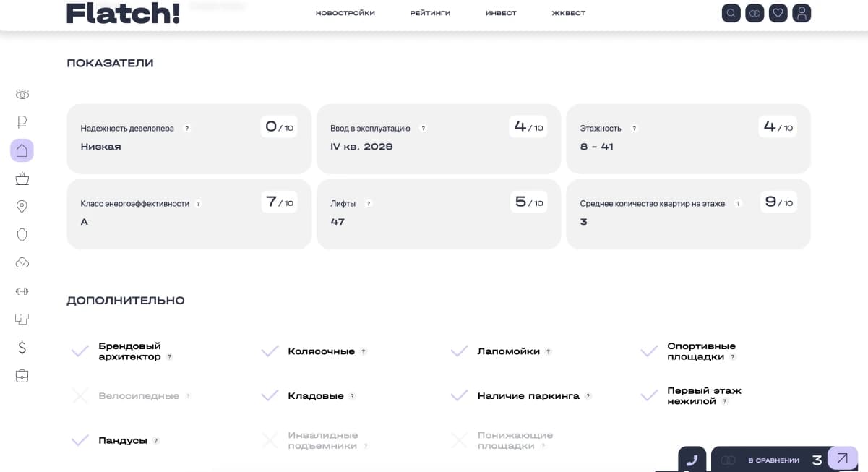Open comparison icon in top header
The image size is (868, 472).
pos(755,13)
